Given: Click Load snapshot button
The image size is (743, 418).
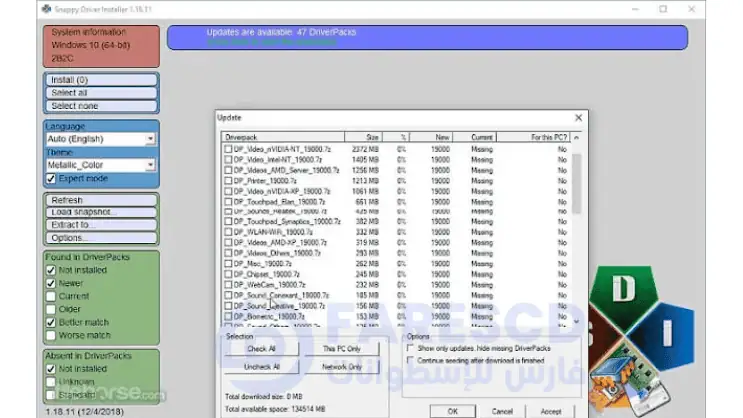Looking at the screenshot, I should tap(101, 212).
